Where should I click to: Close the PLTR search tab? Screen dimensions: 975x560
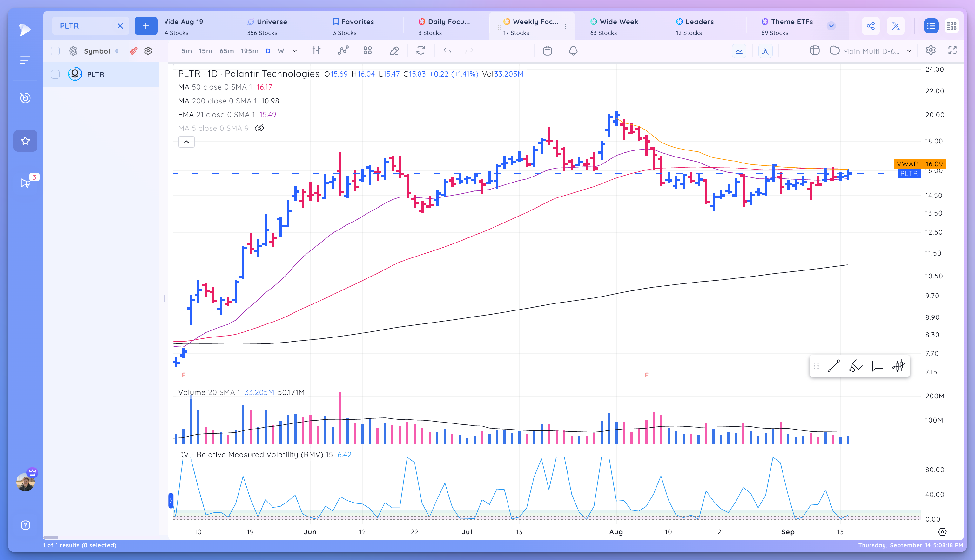tap(120, 26)
